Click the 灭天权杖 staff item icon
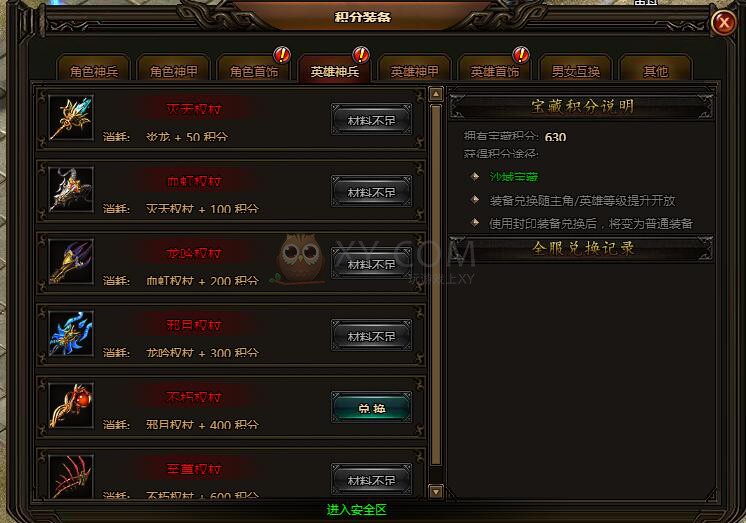The width and height of the screenshot is (746, 523). click(x=71, y=118)
